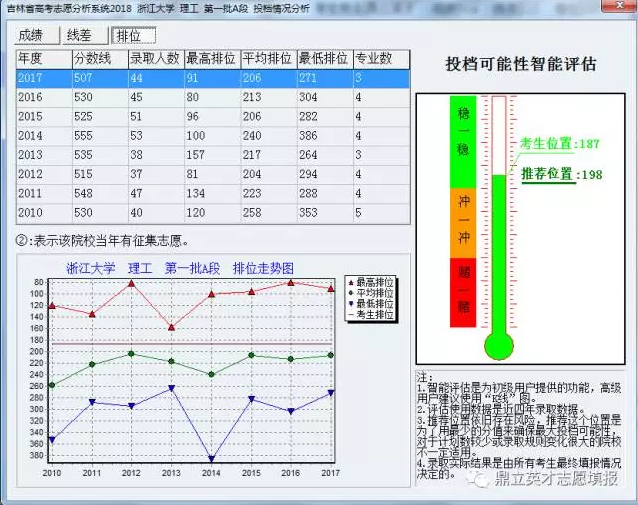The width and height of the screenshot is (638, 505).
Task: Click the green 稳一稳 zone
Action: click(463, 142)
